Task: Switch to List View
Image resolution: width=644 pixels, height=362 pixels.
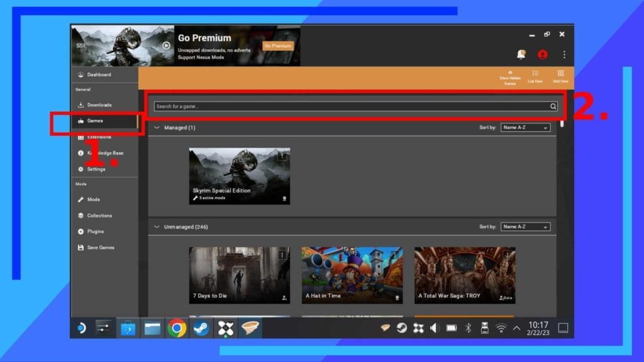Action: pos(535,76)
